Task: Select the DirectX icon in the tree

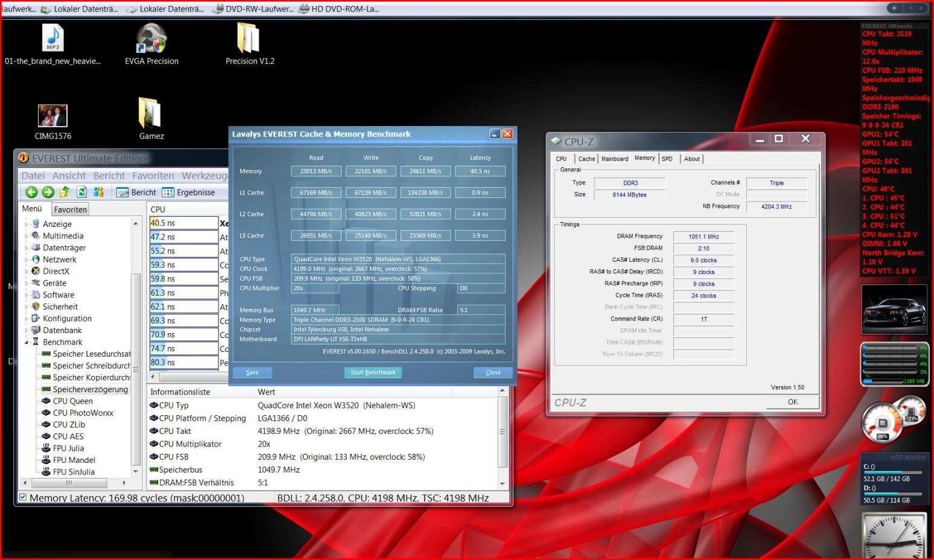Action: [36, 271]
